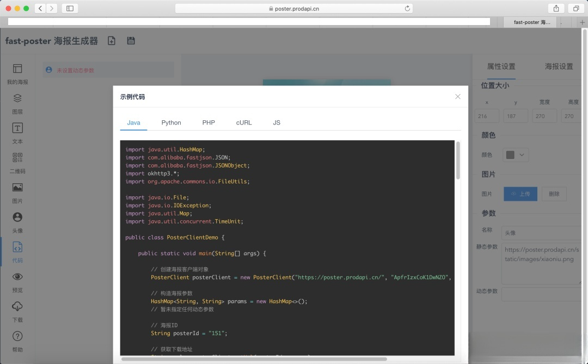Click the save poster icon in toolbar
The image size is (588, 364).
coord(131,40)
